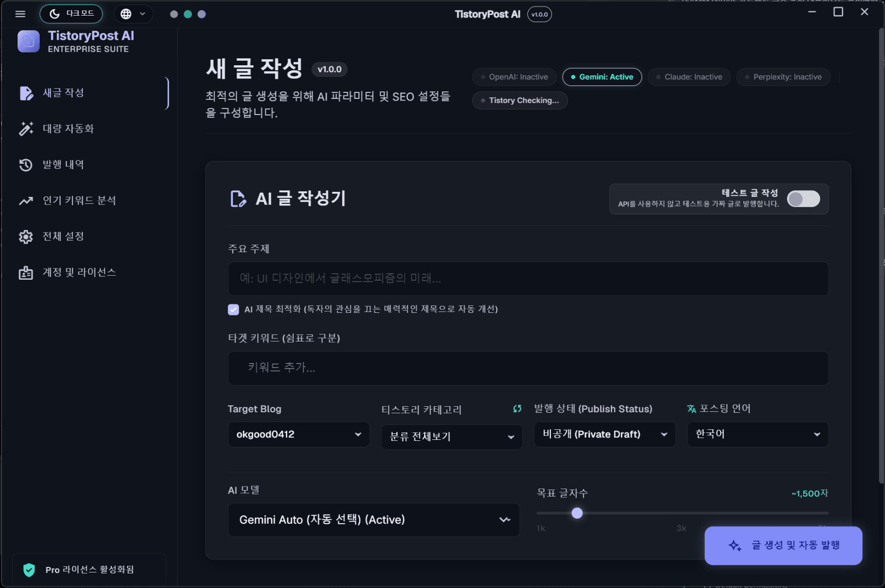Click the ~1,500자 character count value
The height and width of the screenshot is (588, 885).
click(810, 494)
